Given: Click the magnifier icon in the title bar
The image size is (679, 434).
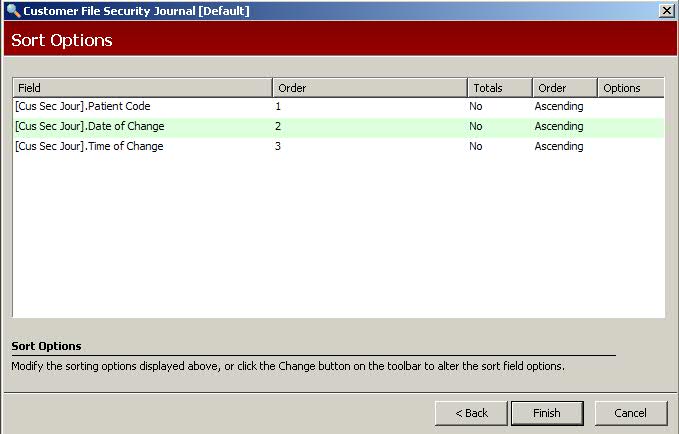Looking at the screenshot, I should [12, 11].
